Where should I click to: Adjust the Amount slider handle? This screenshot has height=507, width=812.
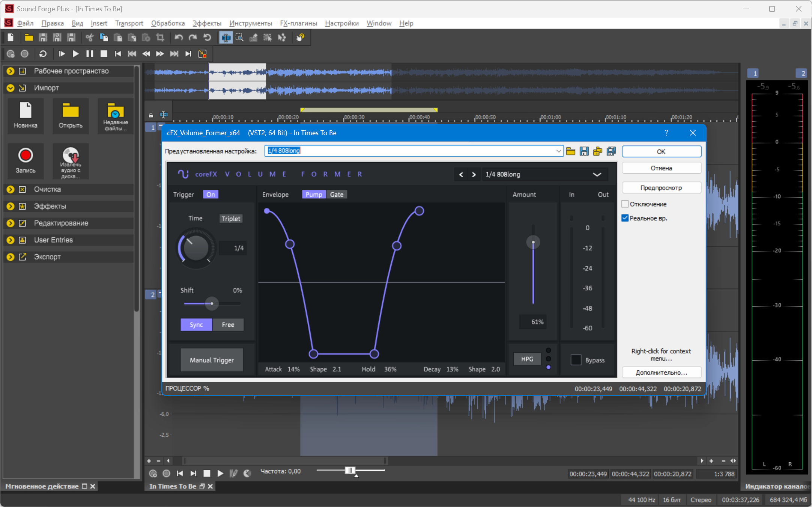click(x=533, y=242)
